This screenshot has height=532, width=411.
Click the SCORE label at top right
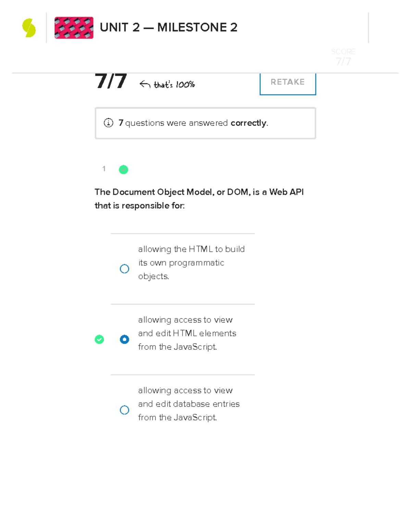(x=342, y=52)
